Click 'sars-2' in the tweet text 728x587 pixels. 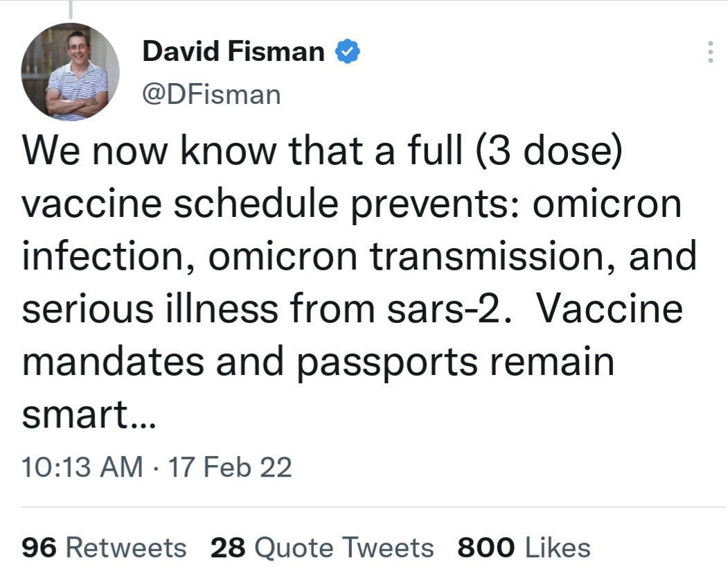[444, 309]
